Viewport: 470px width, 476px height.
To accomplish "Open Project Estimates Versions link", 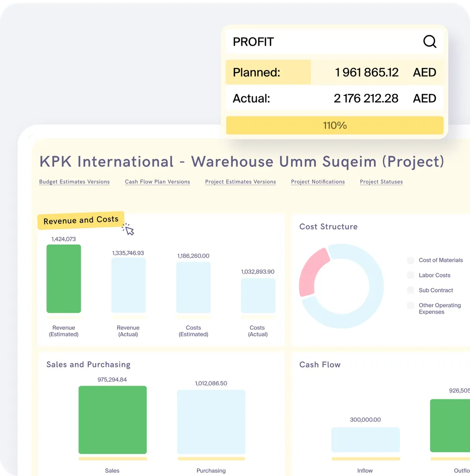I will [x=241, y=182].
